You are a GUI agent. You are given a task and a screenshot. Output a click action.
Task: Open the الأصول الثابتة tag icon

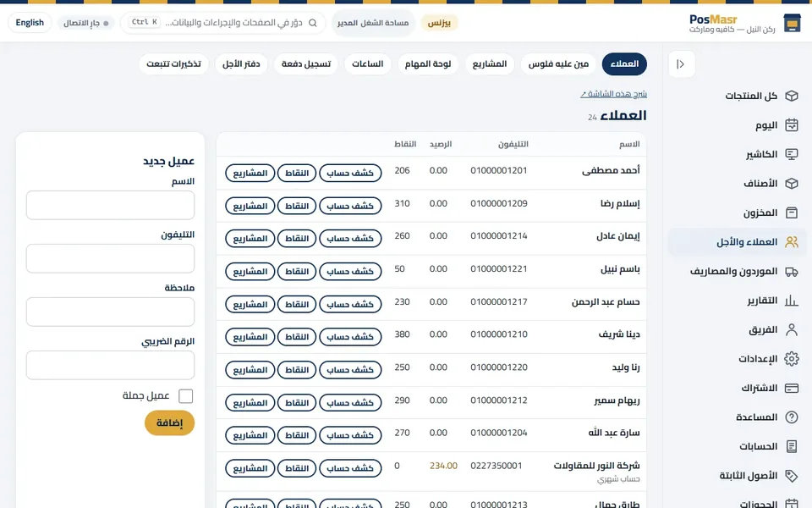click(x=792, y=476)
